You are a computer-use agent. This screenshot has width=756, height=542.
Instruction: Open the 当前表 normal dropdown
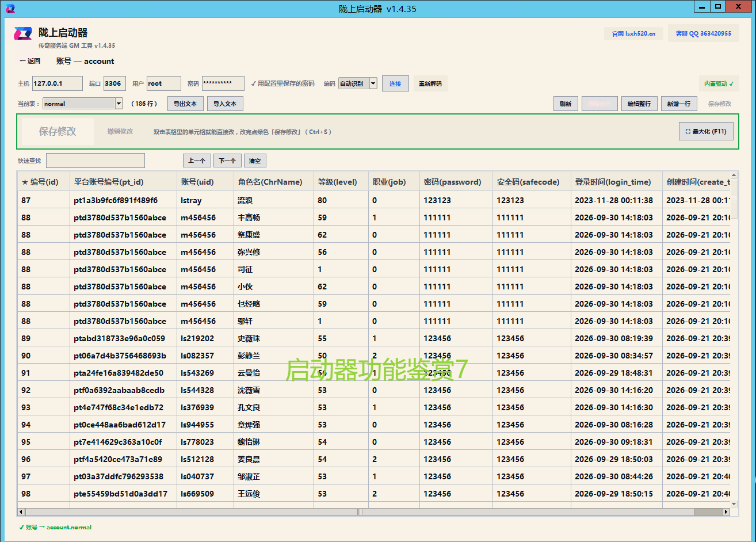pyautogui.click(x=83, y=104)
